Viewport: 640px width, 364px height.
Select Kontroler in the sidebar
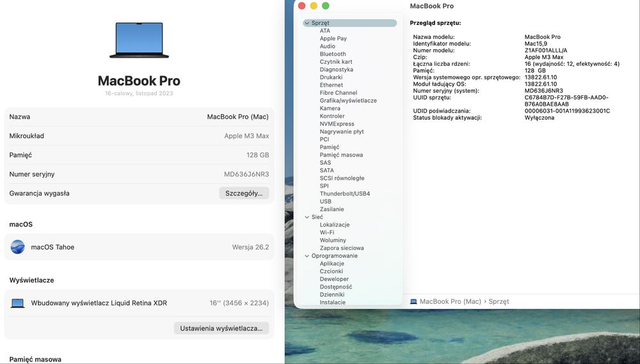tap(332, 116)
